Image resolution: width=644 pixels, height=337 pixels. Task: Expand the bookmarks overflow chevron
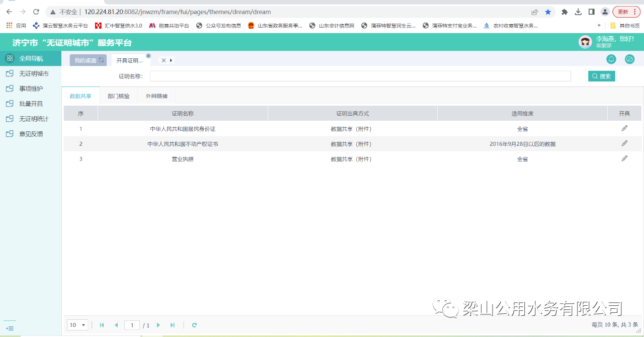(x=599, y=25)
